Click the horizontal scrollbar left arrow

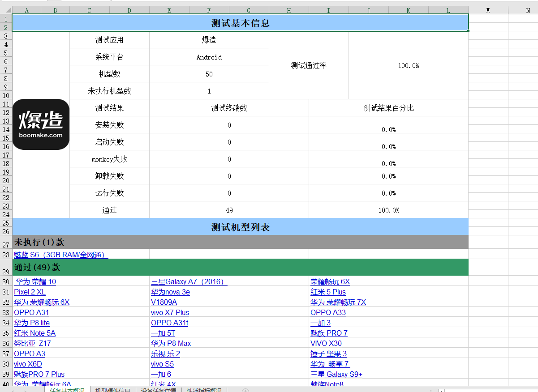coord(442,391)
